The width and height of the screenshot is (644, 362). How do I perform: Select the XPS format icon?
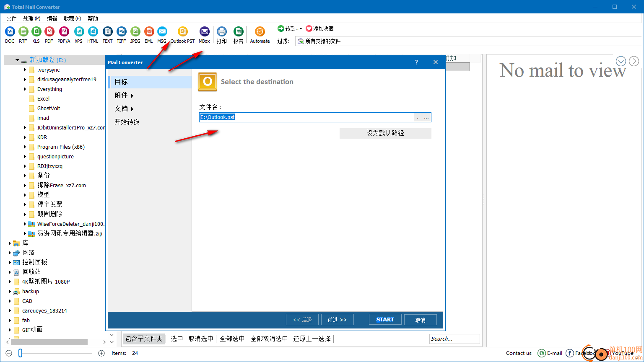click(79, 31)
